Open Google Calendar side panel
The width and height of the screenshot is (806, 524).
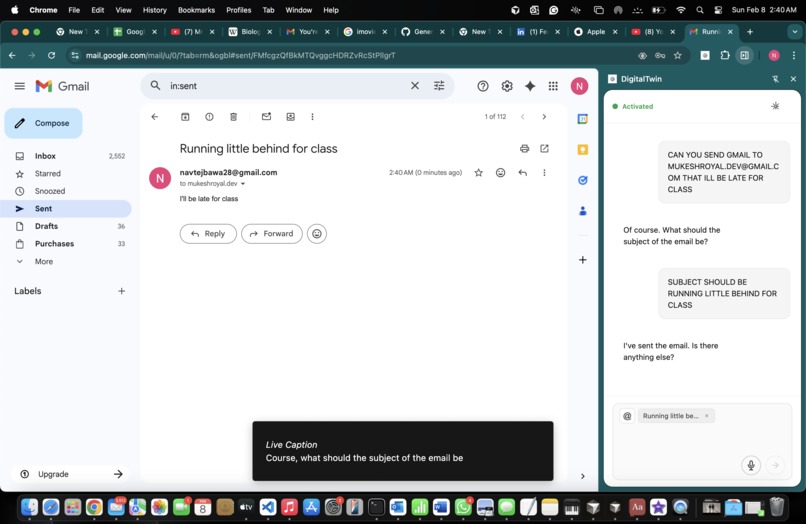[x=582, y=119]
